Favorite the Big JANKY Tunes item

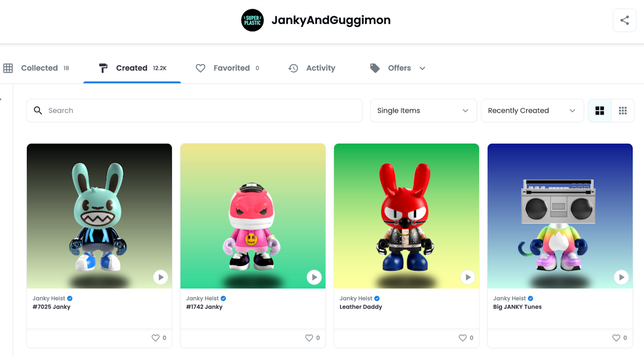(616, 338)
